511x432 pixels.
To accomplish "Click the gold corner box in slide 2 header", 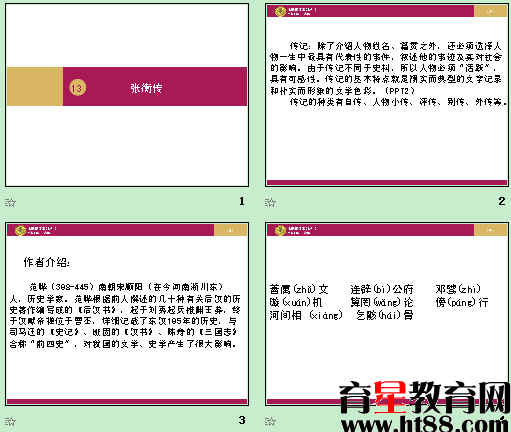I will 490,11.
